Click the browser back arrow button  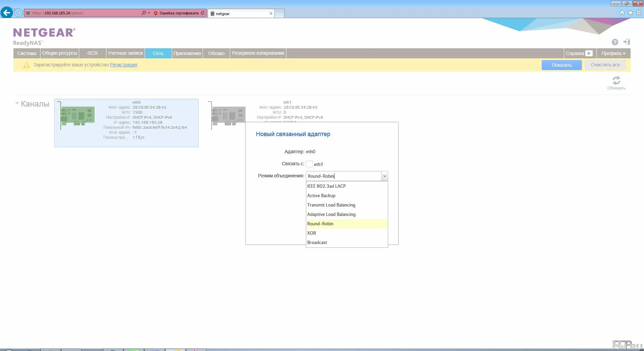click(x=7, y=13)
